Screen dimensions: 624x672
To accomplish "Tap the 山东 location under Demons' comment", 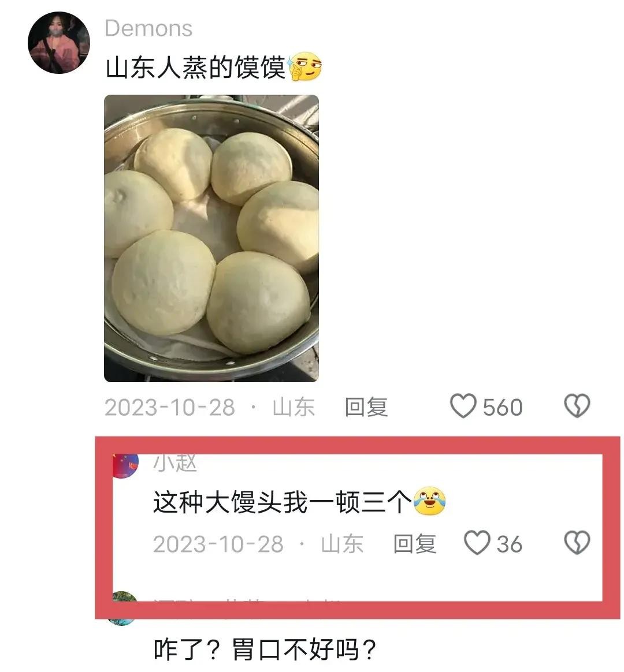I will (294, 406).
